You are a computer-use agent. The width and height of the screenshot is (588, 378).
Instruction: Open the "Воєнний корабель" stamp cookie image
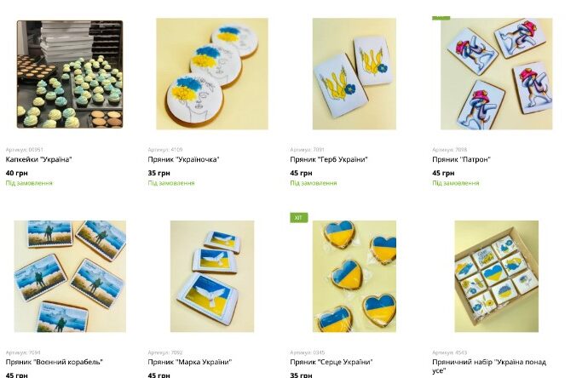click(x=70, y=276)
